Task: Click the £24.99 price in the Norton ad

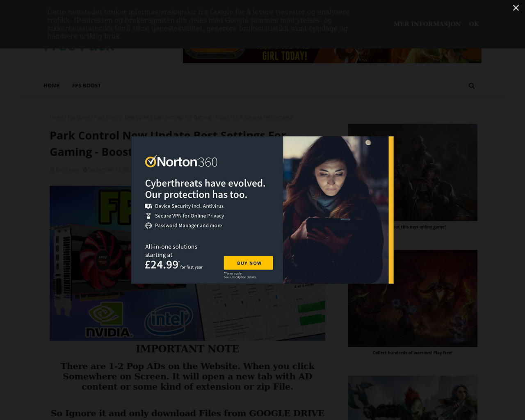Action: point(162,265)
